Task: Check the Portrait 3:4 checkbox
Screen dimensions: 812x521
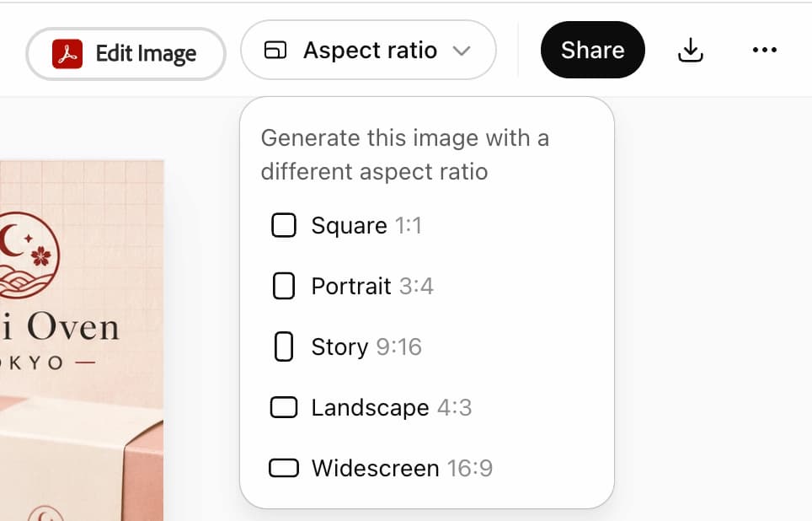Action: tap(283, 286)
